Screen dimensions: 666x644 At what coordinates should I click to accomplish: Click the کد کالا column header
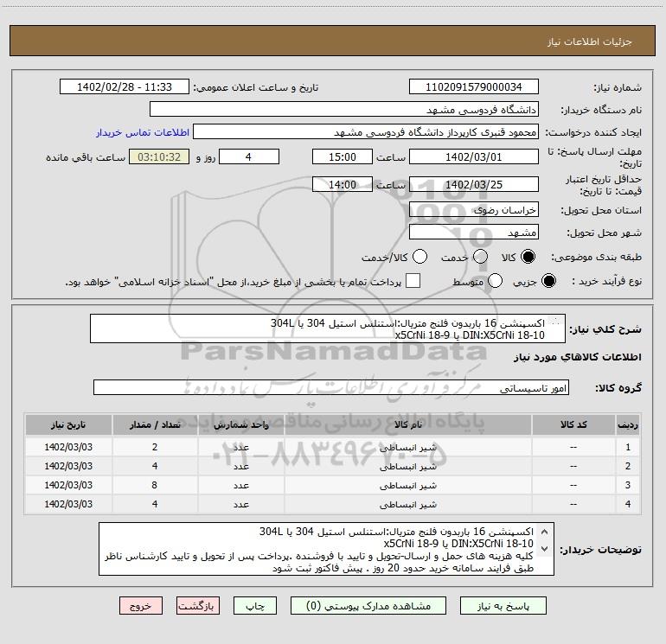[573, 424]
